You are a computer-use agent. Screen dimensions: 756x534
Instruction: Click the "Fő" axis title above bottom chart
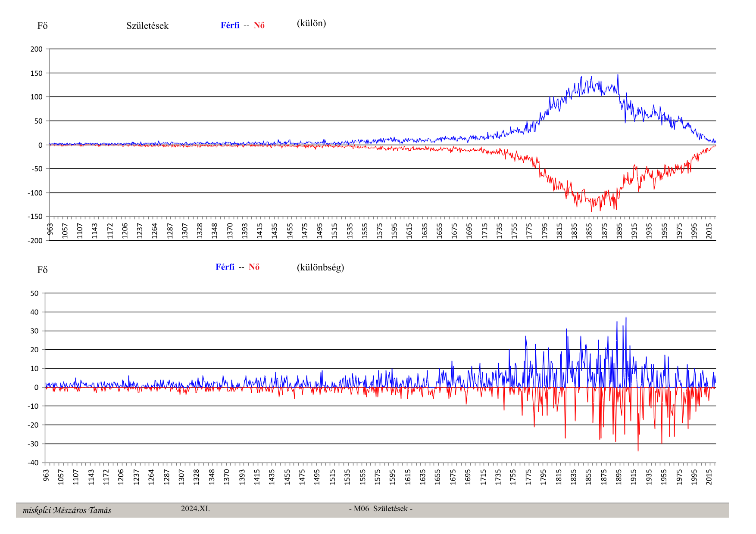(x=42, y=270)
